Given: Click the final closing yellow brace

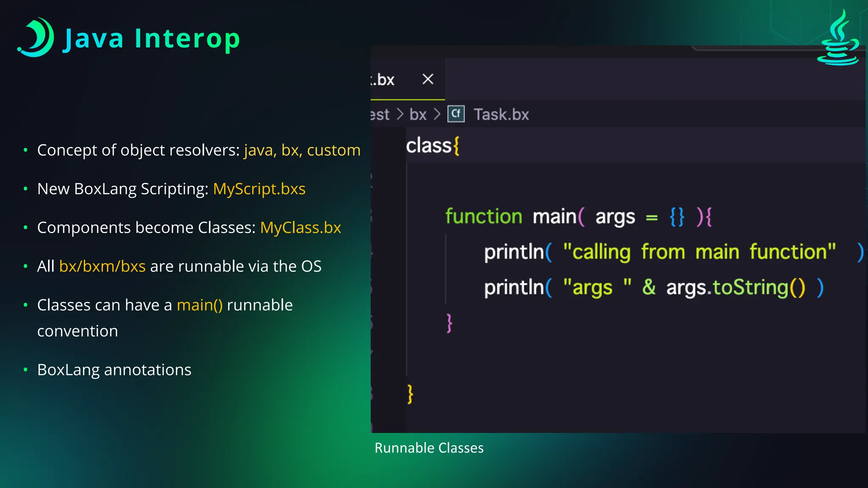Looking at the screenshot, I should click(x=410, y=394).
